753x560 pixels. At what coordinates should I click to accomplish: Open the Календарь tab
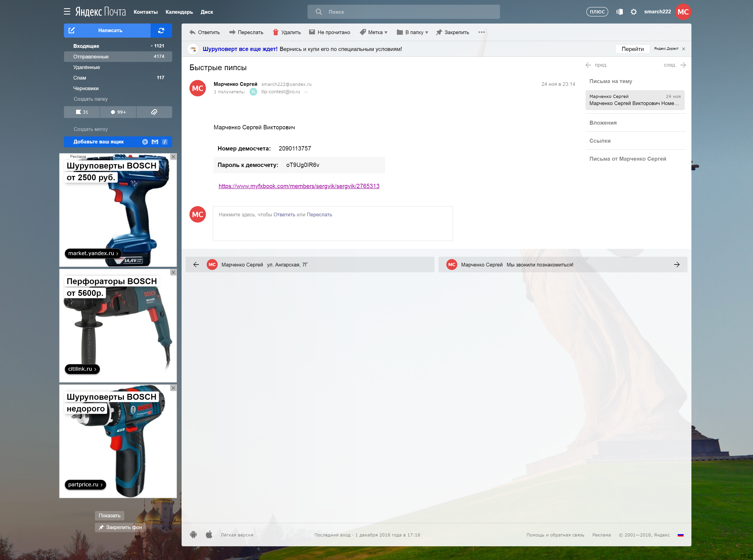(x=179, y=12)
